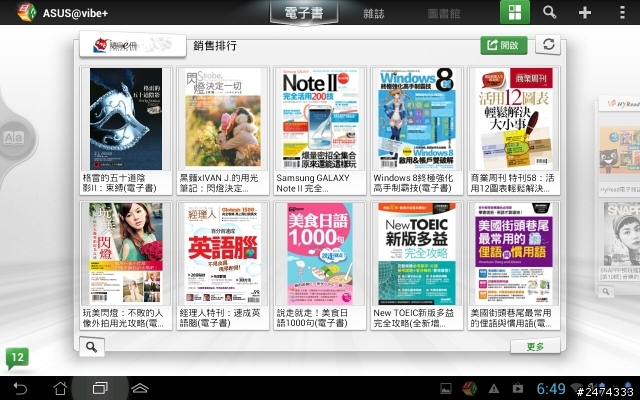Open the 格雷的五十道陰影 book cover
Screen dimensions: 640x400
(126, 119)
